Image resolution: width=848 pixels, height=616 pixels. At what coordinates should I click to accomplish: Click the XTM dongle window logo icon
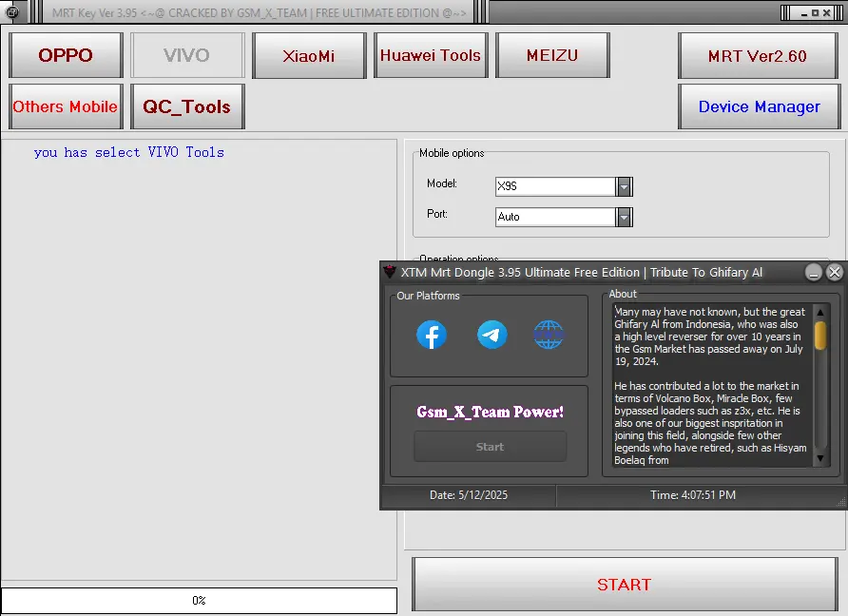390,272
